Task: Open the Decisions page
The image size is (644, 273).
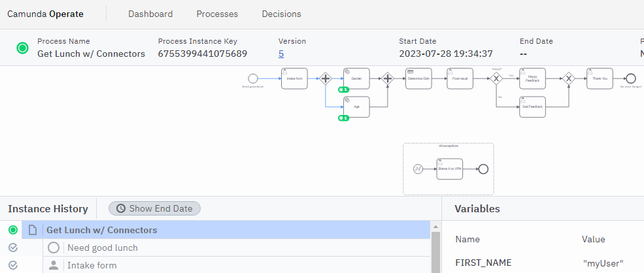Action: (x=281, y=14)
